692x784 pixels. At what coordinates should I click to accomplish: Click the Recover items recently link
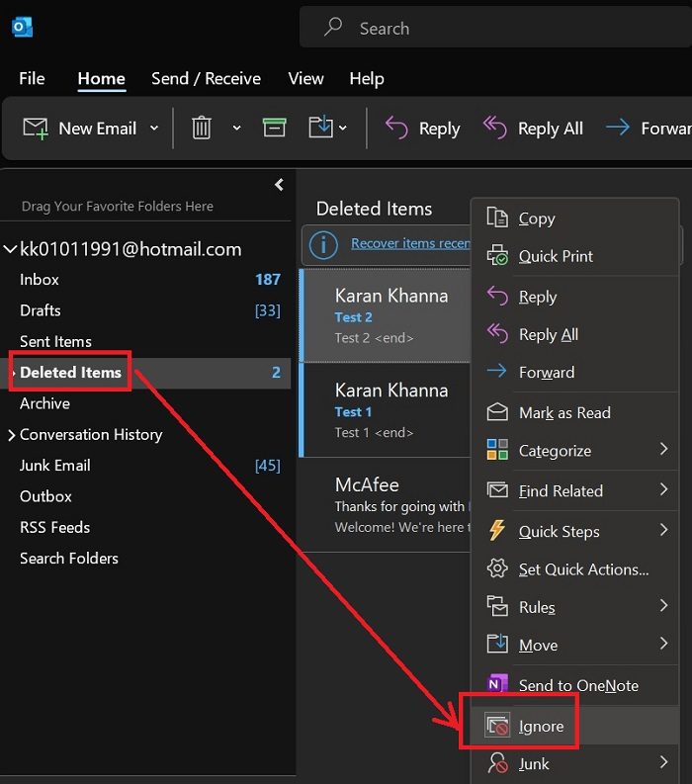(409, 243)
